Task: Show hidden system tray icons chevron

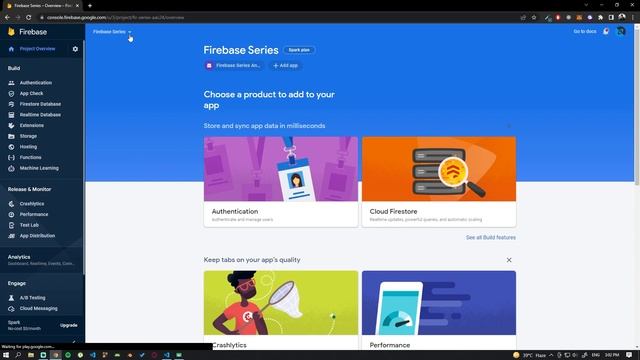Action: pos(551,355)
